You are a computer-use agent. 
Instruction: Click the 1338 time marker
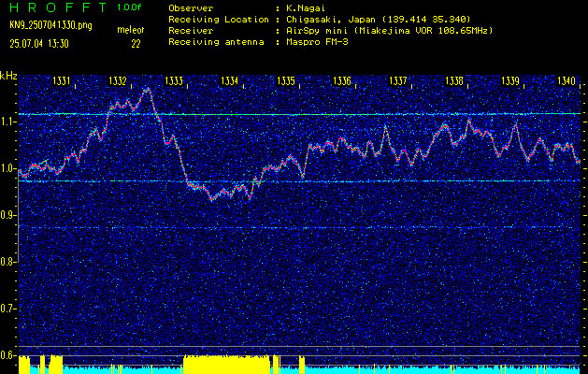coord(454,80)
